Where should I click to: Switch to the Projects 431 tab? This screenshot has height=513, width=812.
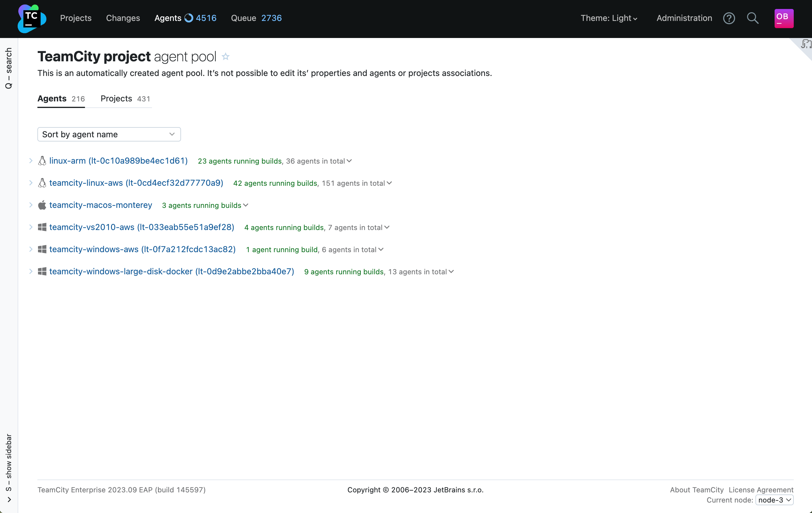coord(125,99)
